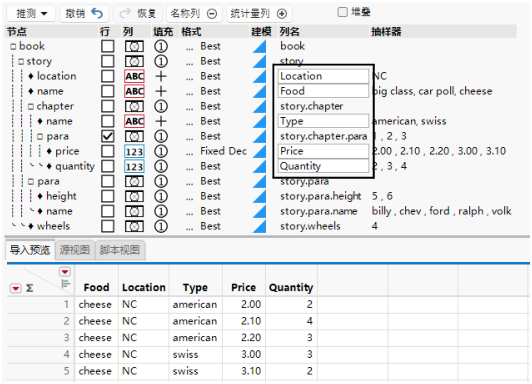This screenshot has width=532, height=384.
Task: Edit the Location column name field
Action: [323, 76]
